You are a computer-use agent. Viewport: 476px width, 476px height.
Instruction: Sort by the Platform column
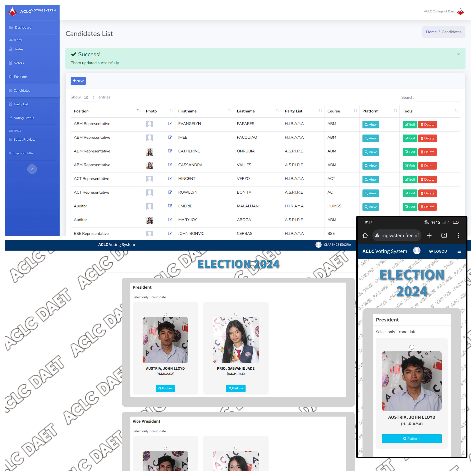tap(379, 111)
